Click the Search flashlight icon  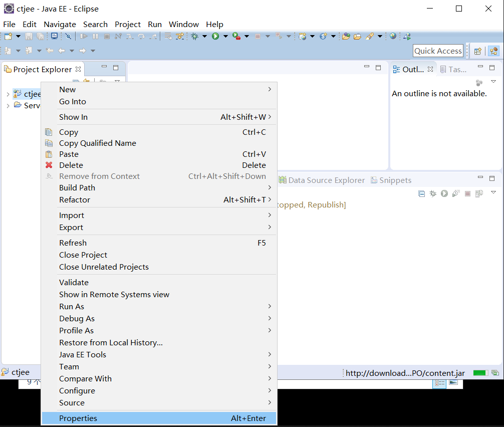tap(370, 36)
